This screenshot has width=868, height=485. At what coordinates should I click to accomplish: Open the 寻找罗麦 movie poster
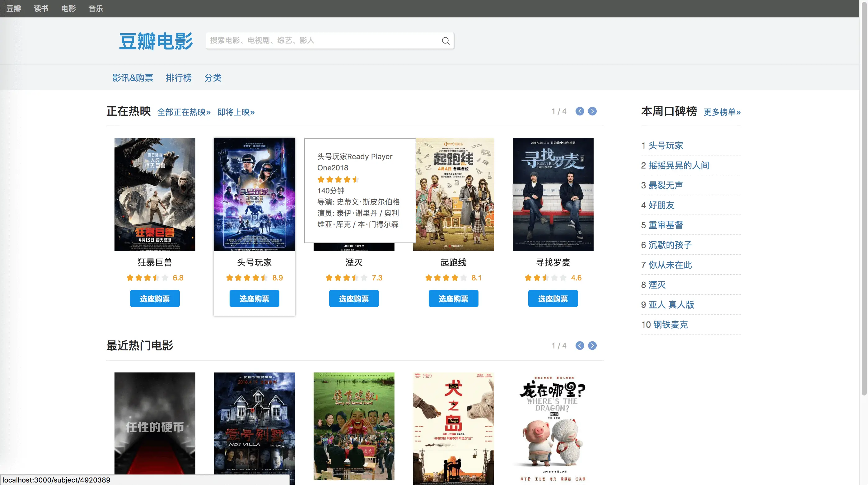click(553, 194)
